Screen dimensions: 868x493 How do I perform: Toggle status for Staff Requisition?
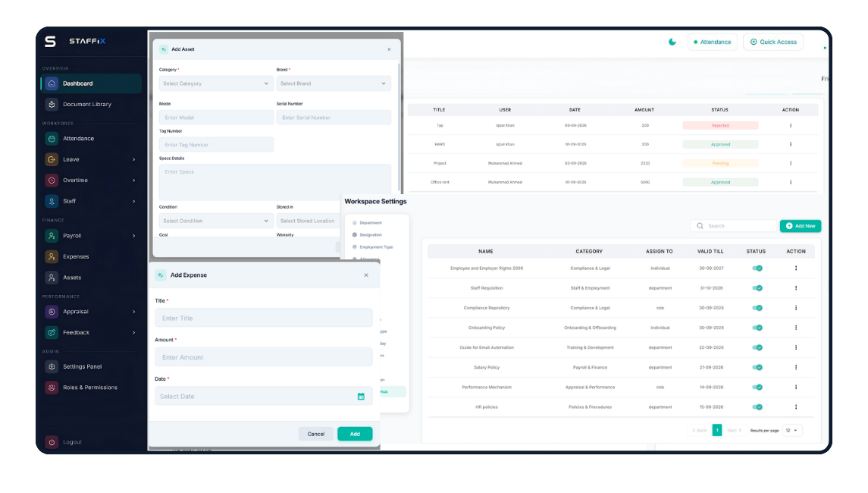click(x=757, y=288)
